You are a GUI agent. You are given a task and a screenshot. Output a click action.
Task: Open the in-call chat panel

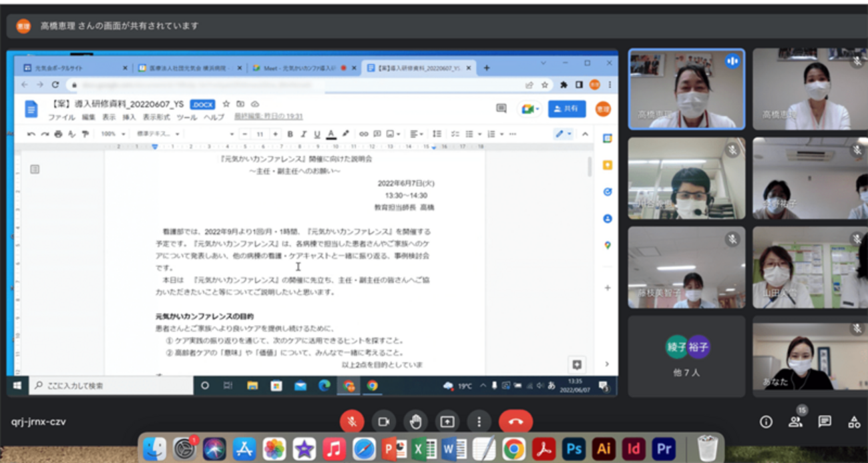825,422
